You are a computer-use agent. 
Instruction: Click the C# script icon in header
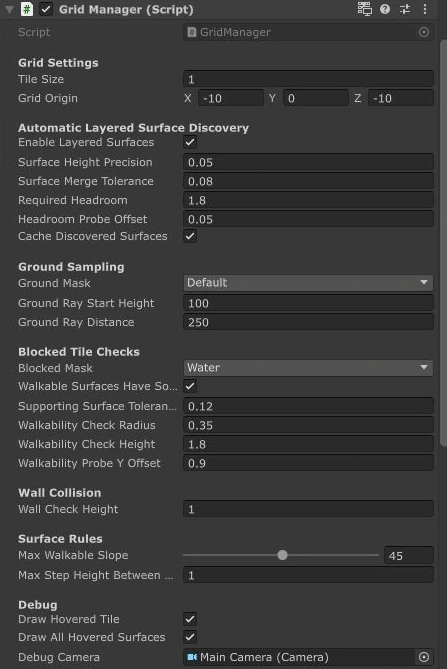click(27, 9)
